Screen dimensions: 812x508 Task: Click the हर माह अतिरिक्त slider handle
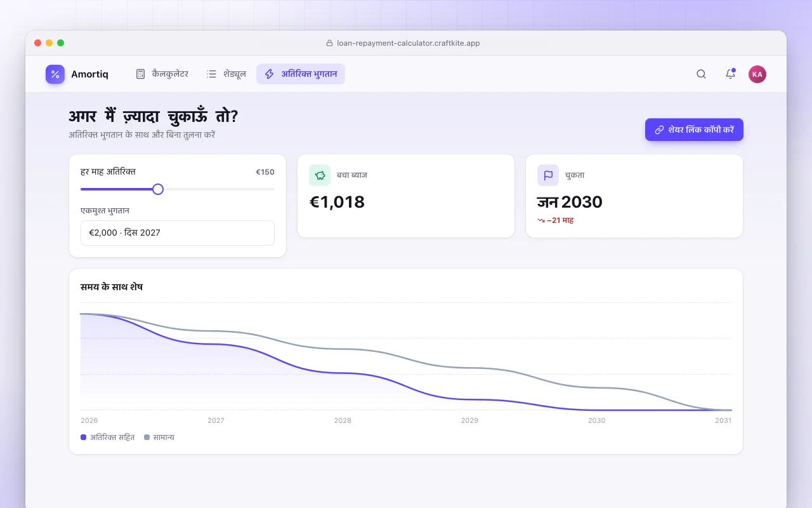[x=158, y=189]
